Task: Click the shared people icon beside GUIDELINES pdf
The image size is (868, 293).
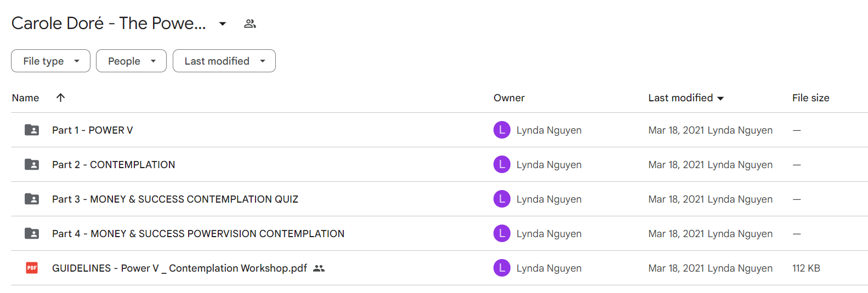Action: coord(319,268)
